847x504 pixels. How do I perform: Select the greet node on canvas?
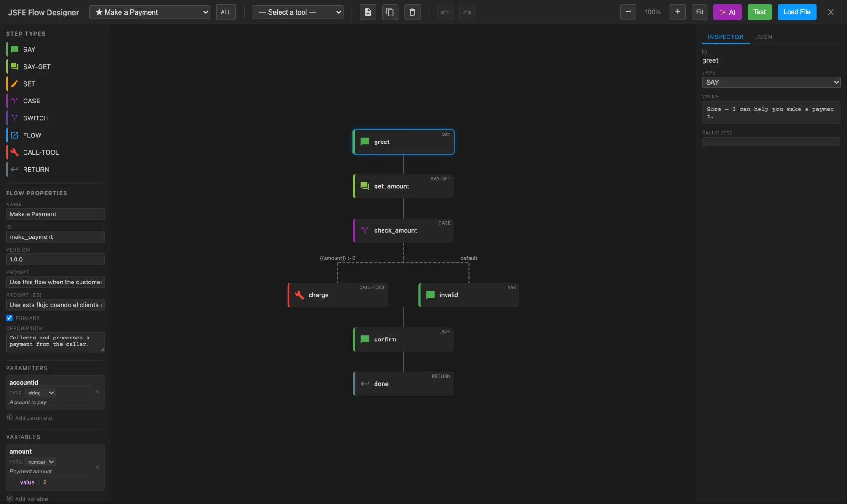[x=403, y=142]
